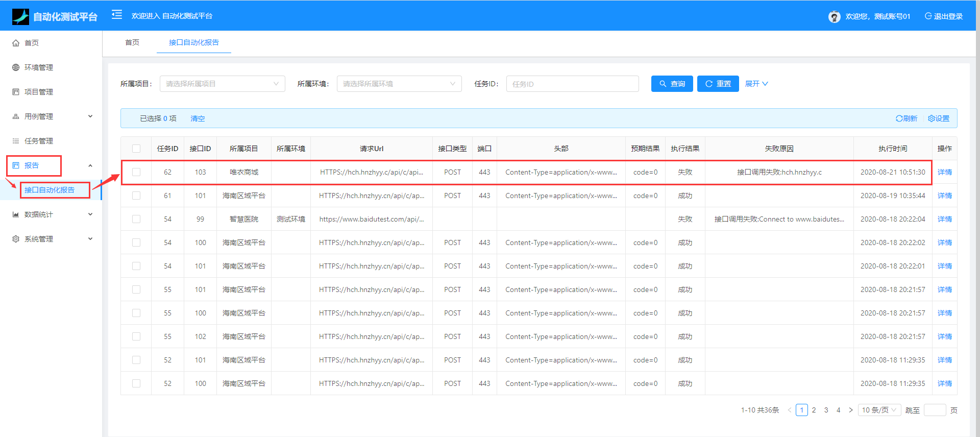The width and height of the screenshot is (980, 437).
Task: Check the row for task 62
Action: [136, 172]
